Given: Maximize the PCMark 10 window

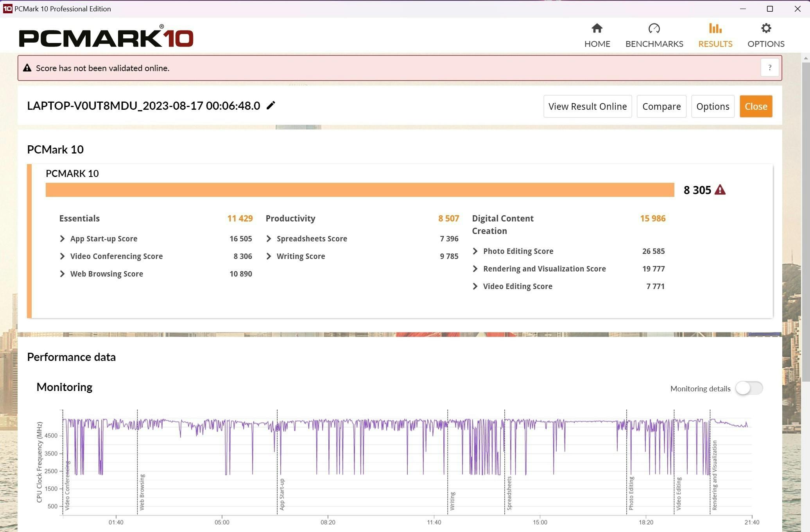Looking at the screenshot, I should click(x=770, y=9).
